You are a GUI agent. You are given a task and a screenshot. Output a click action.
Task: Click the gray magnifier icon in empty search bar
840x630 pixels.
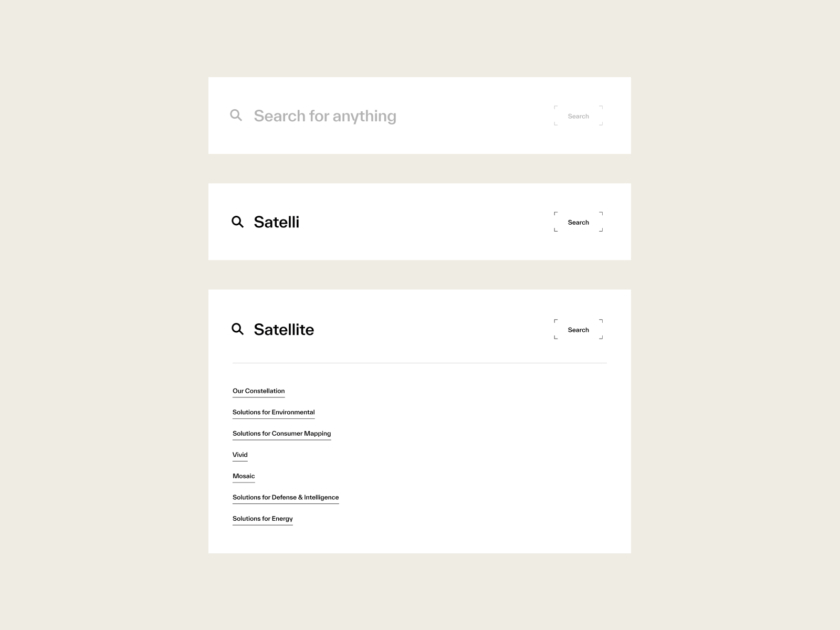click(236, 115)
